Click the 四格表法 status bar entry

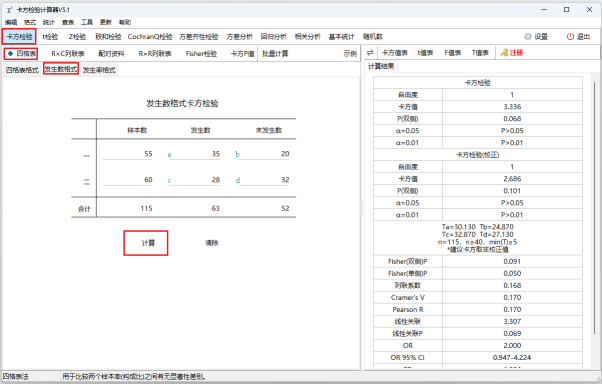[x=16, y=377]
